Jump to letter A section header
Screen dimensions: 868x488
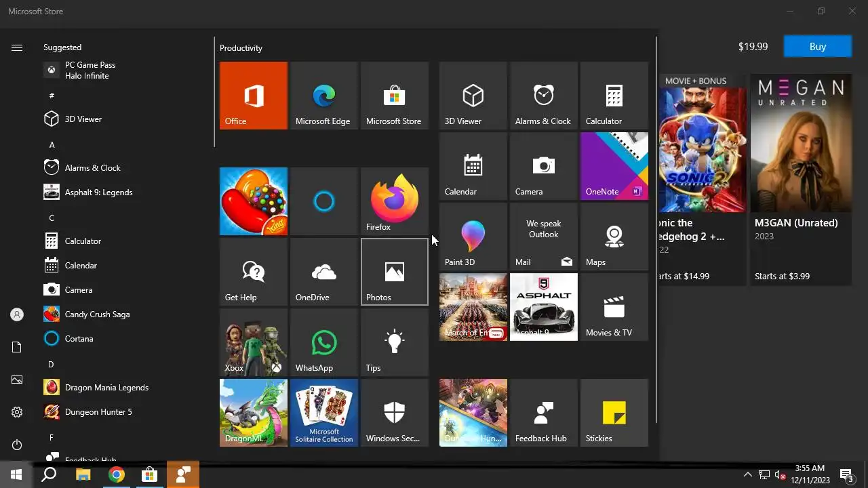point(52,145)
